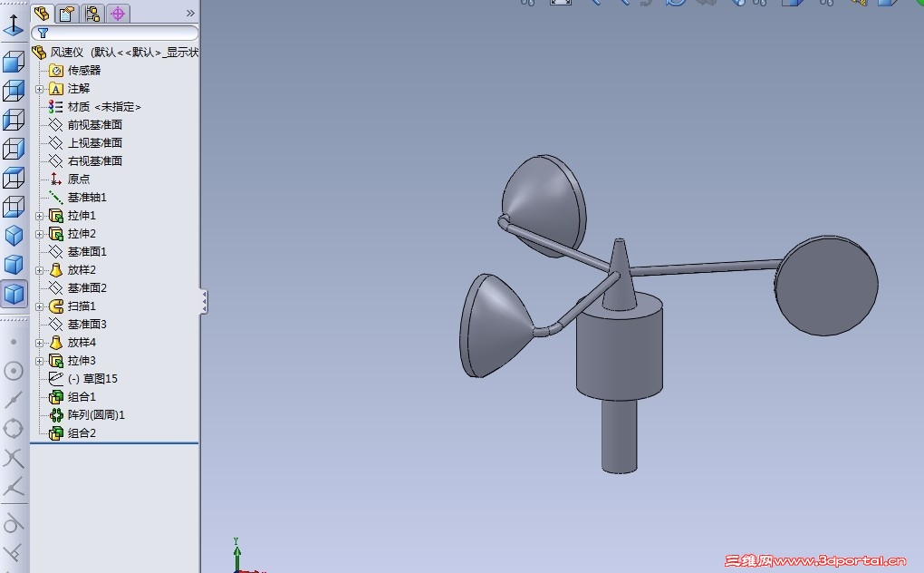Expand the 拉伸3 feature node

(x=40, y=361)
